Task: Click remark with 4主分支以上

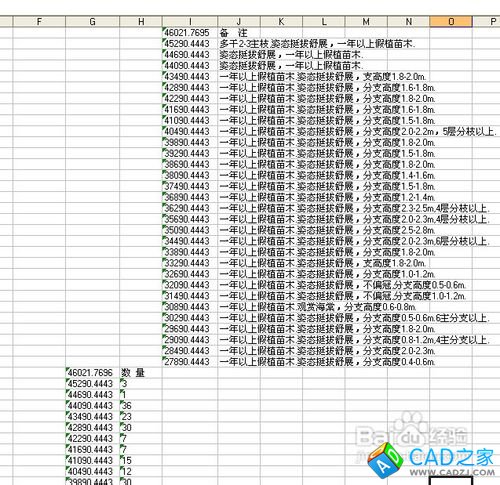Action: [x=354, y=340]
